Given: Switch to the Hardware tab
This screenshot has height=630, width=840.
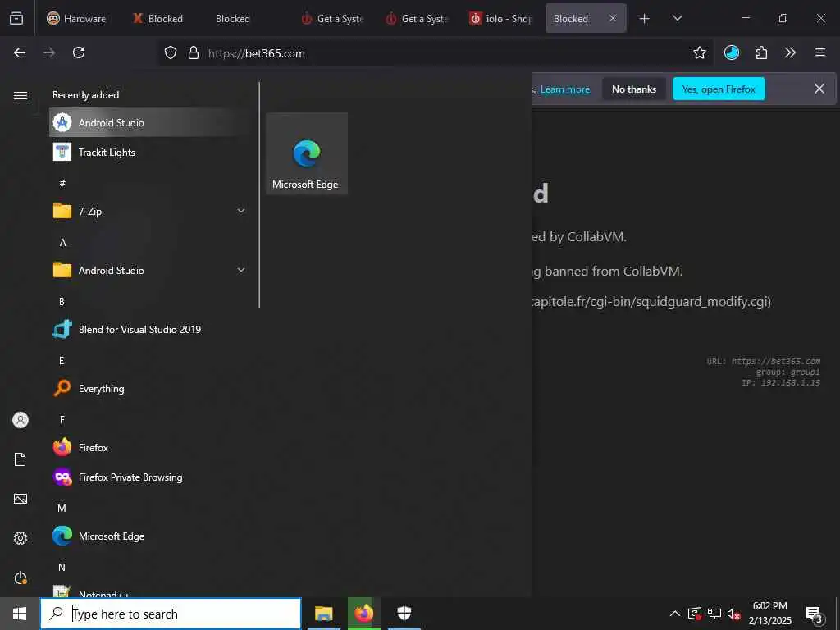Looking at the screenshot, I should pos(76,18).
